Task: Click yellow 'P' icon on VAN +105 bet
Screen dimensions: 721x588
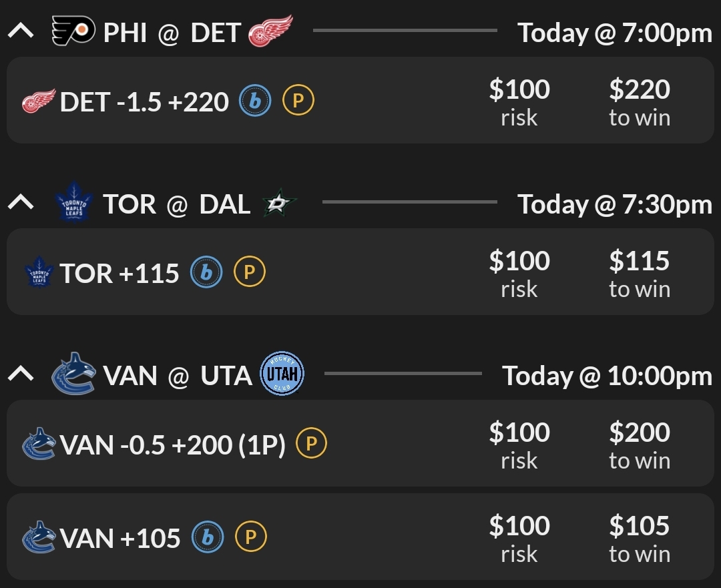Action: [250, 538]
